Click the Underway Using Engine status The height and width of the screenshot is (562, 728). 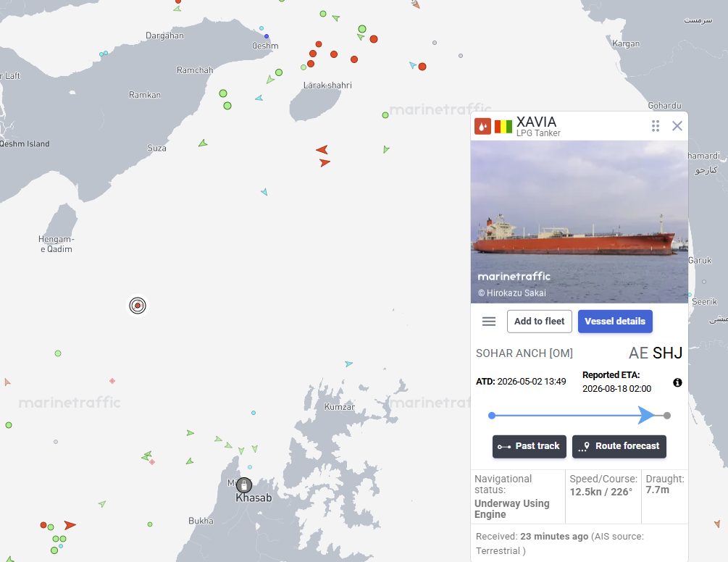coord(511,508)
